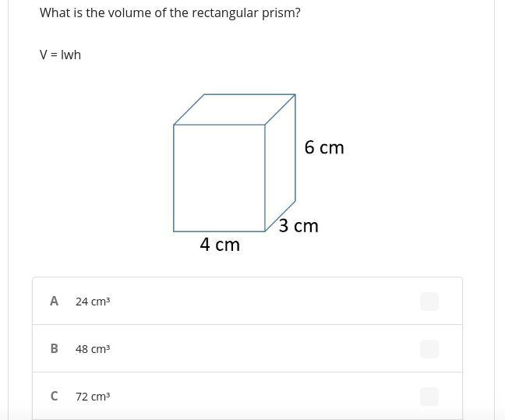The width and height of the screenshot is (505, 420).
Task: Click the top face of the prism
Action: click(235, 109)
